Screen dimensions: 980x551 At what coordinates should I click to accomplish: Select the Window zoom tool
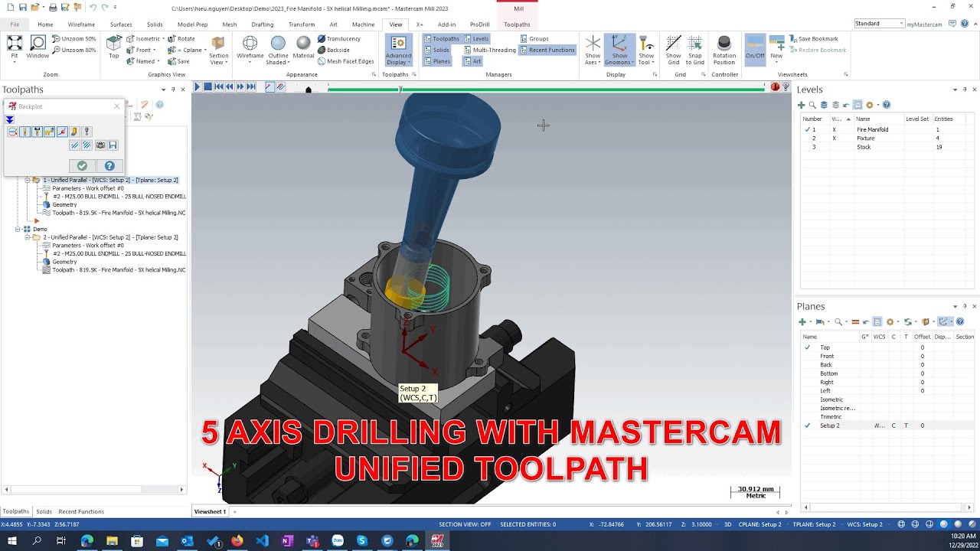click(x=38, y=47)
